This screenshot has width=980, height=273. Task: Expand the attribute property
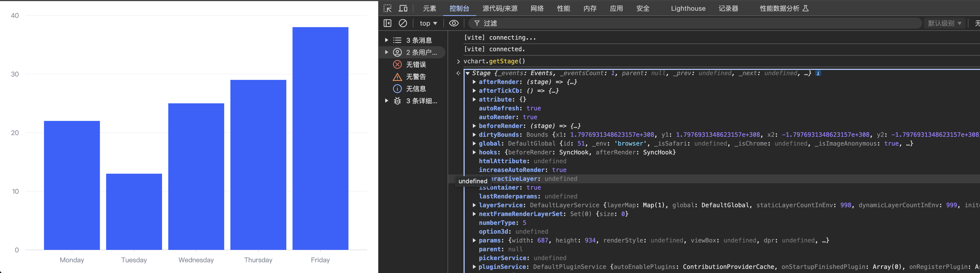474,99
